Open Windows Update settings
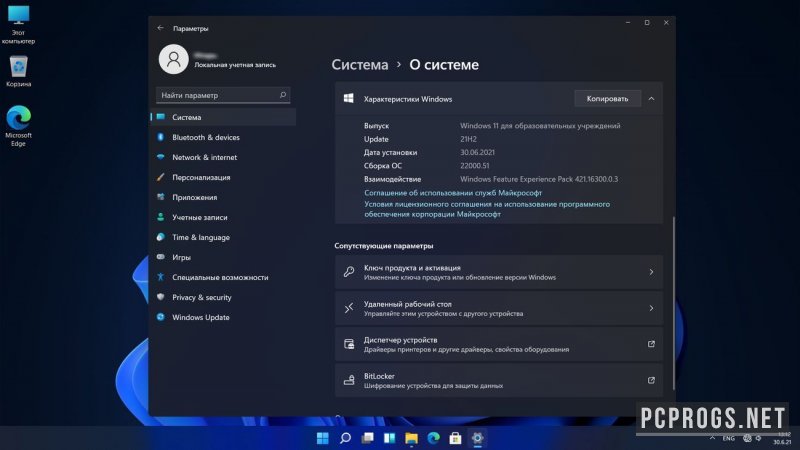 (x=223, y=317)
